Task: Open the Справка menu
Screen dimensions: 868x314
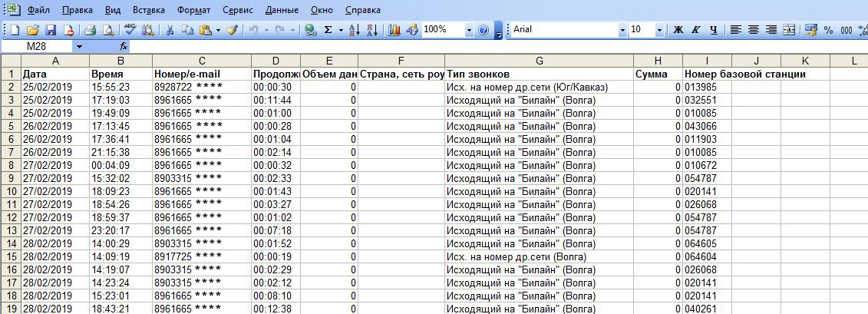Action: [362, 10]
